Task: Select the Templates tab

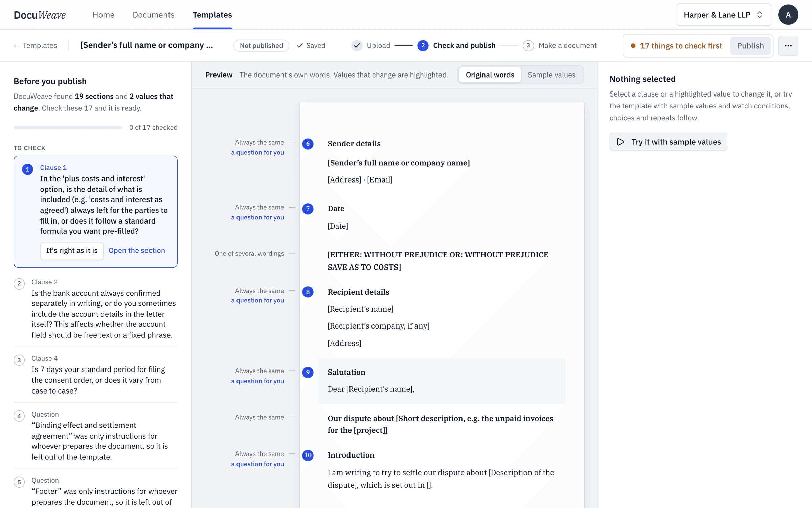Action: point(212,15)
